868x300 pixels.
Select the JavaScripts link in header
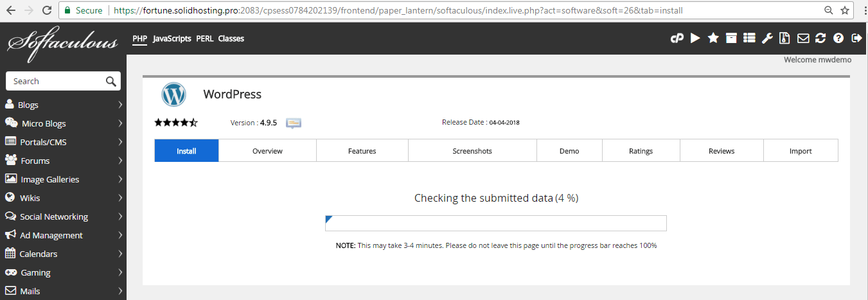(x=172, y=39)
